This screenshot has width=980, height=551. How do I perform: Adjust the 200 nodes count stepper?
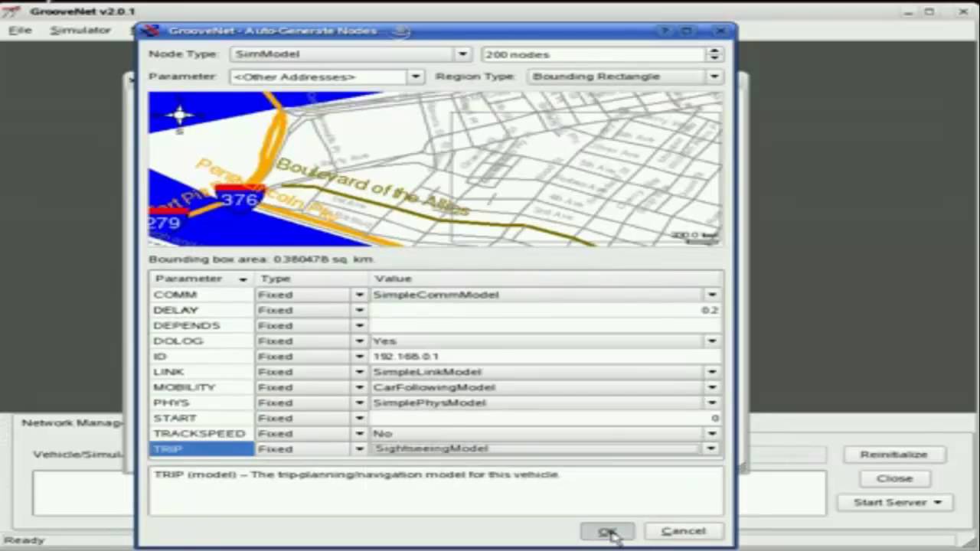(714, 54)
